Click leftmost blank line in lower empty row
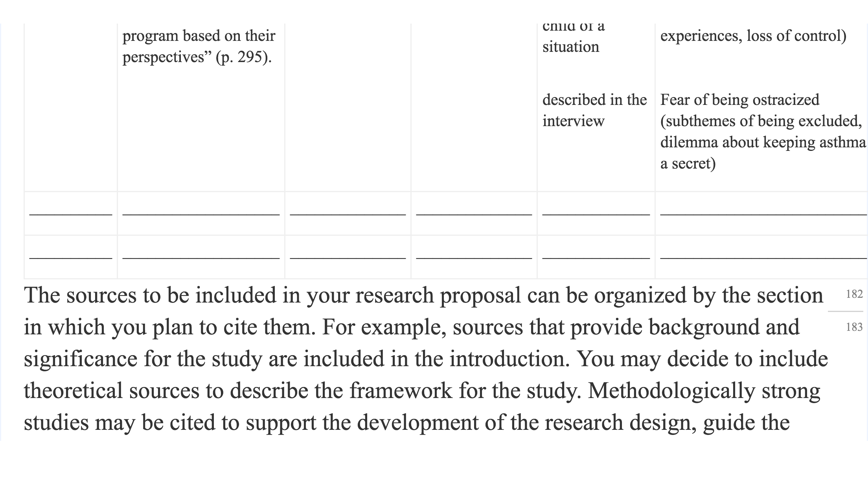 click(71, 258)
